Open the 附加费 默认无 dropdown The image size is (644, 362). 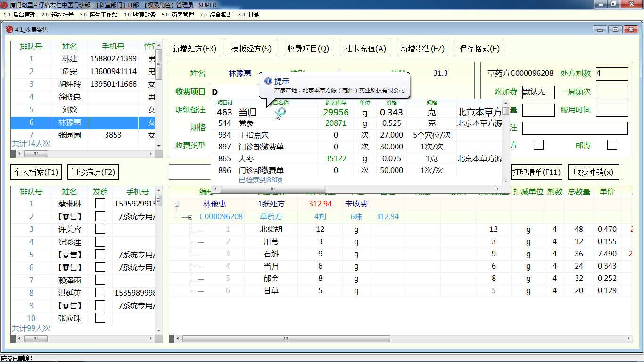(538, 92)
